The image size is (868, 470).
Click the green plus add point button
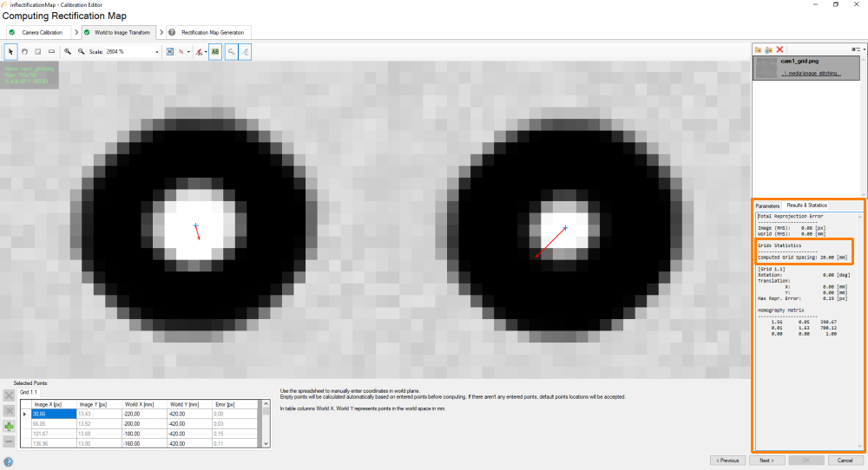point(9,426)
